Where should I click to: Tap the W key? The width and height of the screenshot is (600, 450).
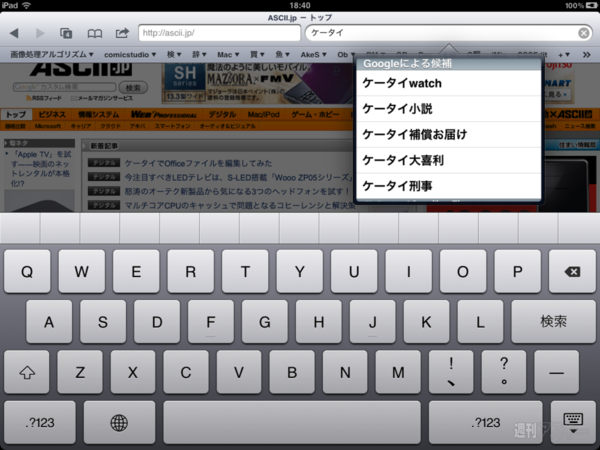coord(82,272)
